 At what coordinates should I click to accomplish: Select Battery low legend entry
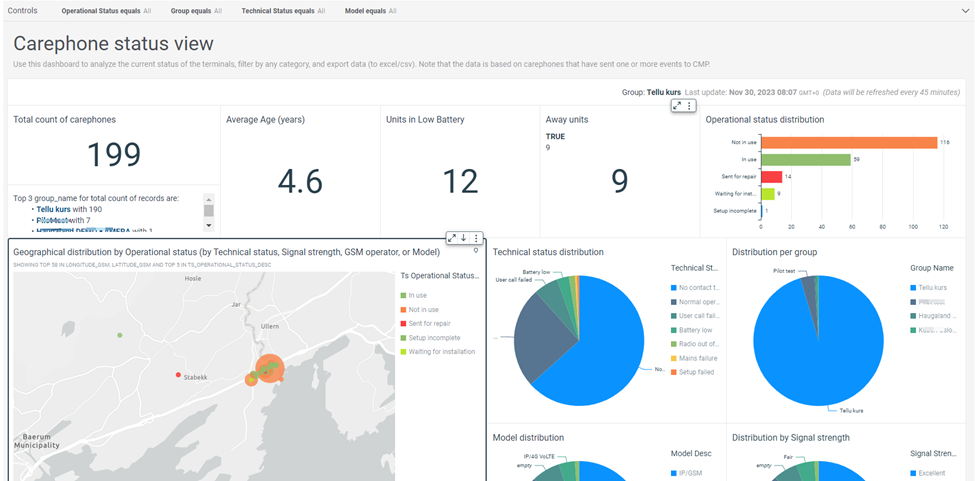(690, 330)
